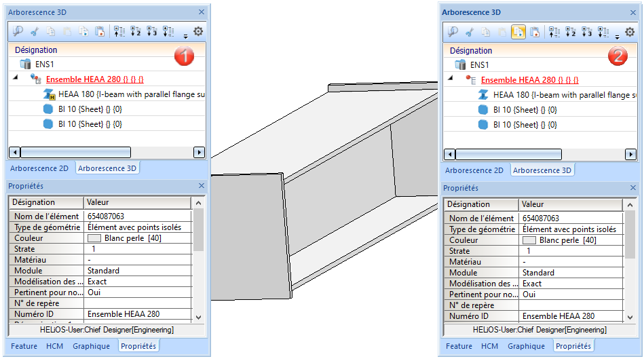
Task: Open Propriétés tab in left panel
Action: point(138,346)
